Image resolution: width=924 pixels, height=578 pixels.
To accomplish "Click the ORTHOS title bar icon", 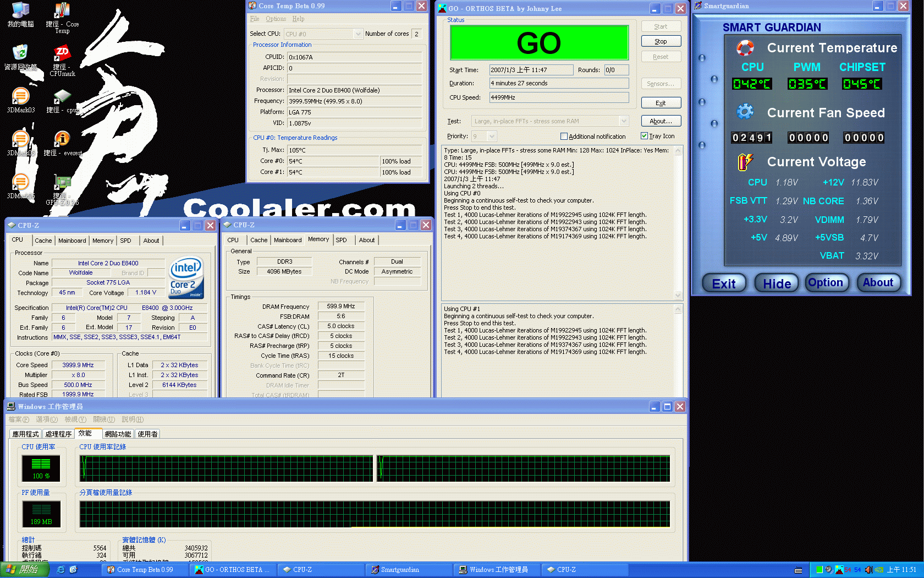I will 442,8.
